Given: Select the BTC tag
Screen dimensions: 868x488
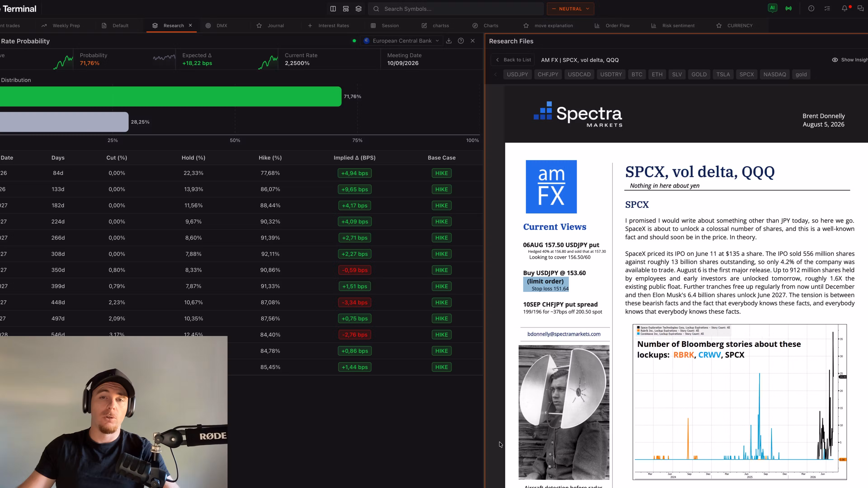Looking at the screenshot, I should pos(637,74).
